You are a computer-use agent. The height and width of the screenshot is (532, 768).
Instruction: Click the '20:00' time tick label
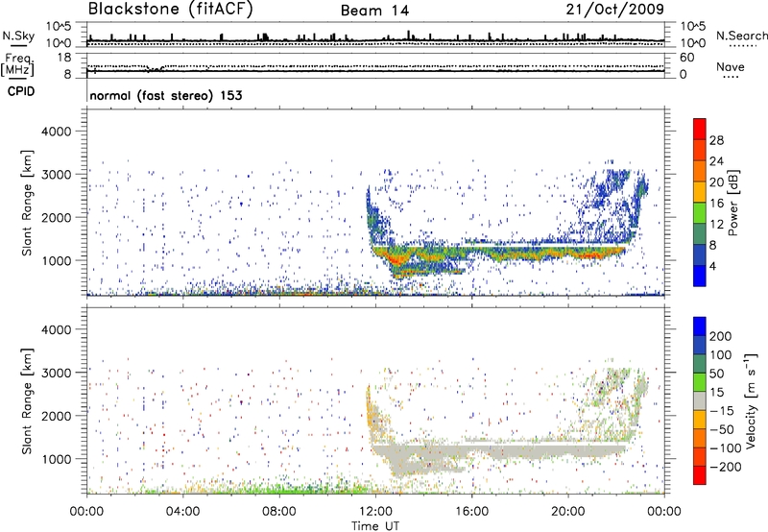click(567, 512)
